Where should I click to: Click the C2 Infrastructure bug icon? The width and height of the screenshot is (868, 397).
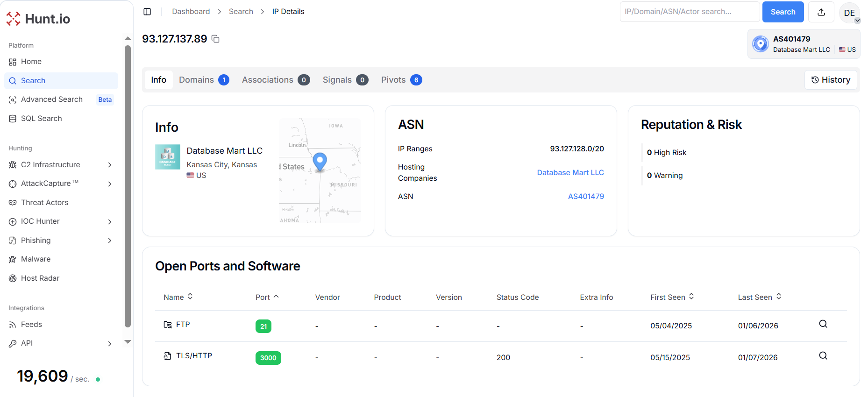point(13,165)
